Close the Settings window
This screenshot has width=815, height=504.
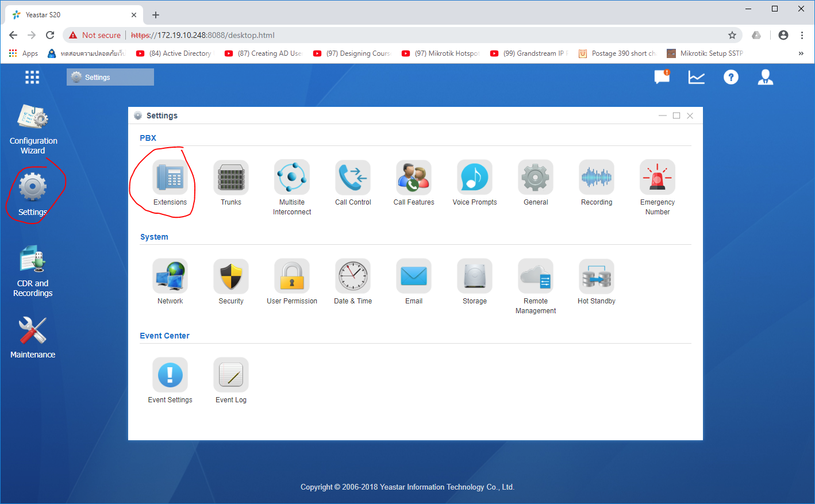point(690,116)
